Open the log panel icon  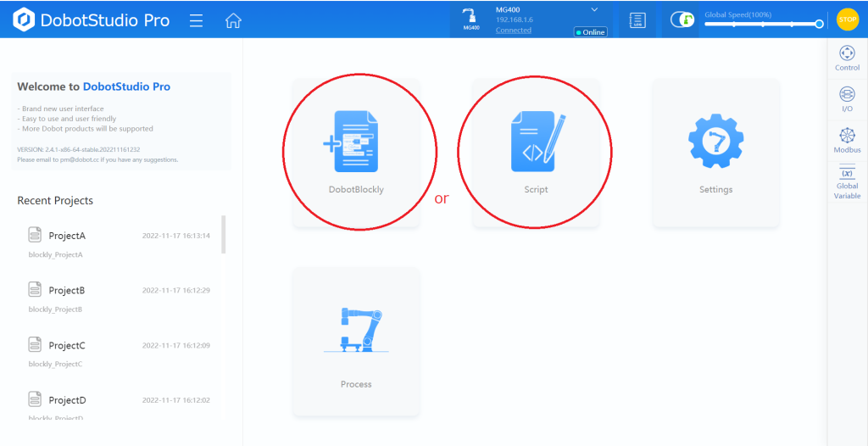[637, 20]
